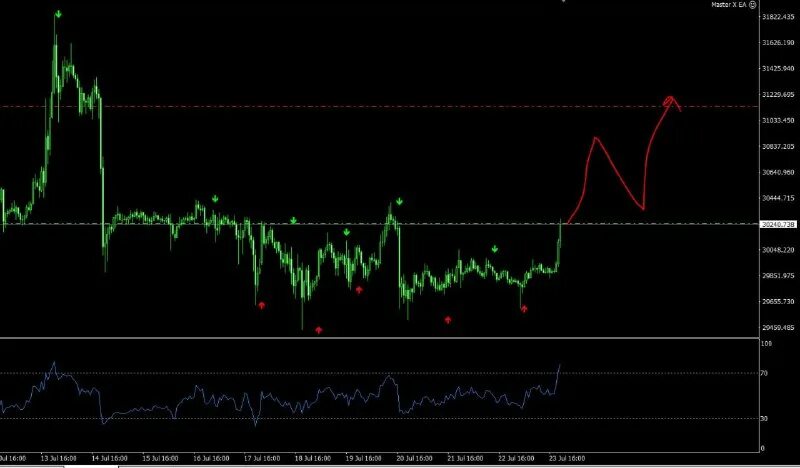Click the 31033.450 price scale value

(779, 120)
